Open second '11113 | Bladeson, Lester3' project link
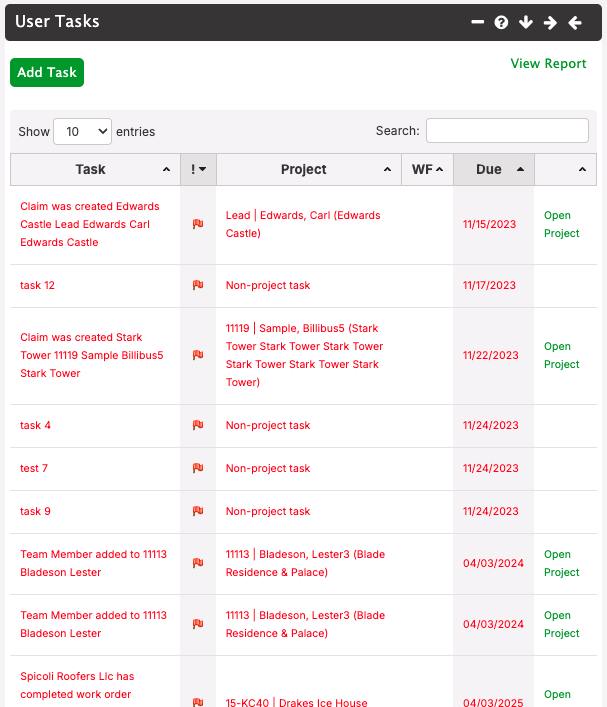Image resolution: width=607 pixels, height=707 pixels. (x=305, y=624)
